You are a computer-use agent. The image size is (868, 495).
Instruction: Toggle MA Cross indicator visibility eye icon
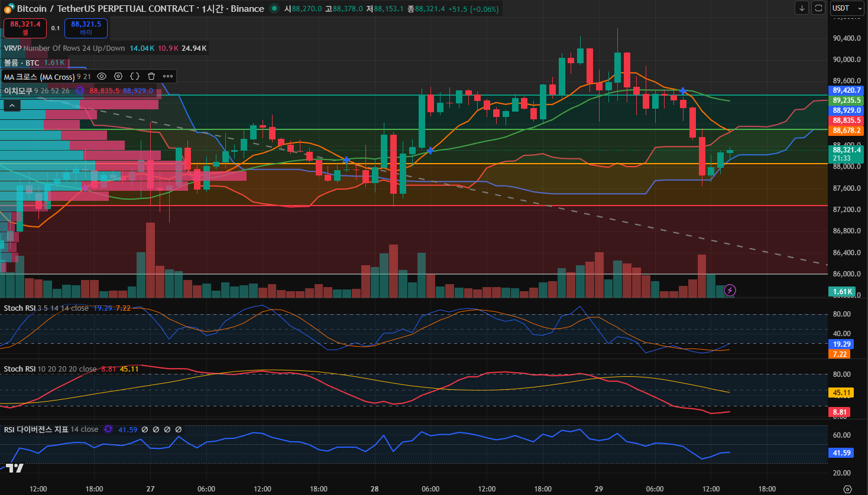[x=102, y=76]
